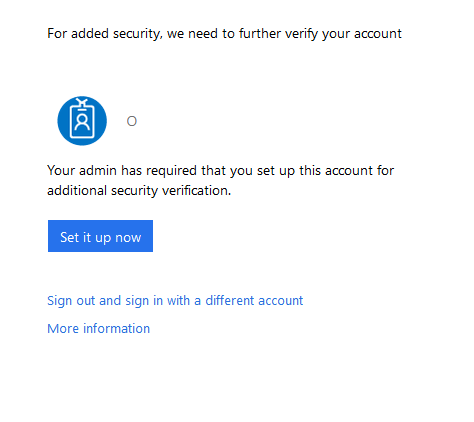This screenshot has height=422, width=474.
Task: Click 'Sign out and sign in with a different account'
Action: [175, 301]
